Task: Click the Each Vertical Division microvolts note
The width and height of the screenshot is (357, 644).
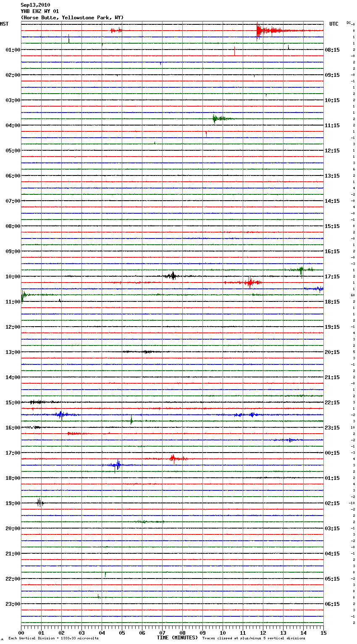Action: pyautogui.click(x=53, y=639)
